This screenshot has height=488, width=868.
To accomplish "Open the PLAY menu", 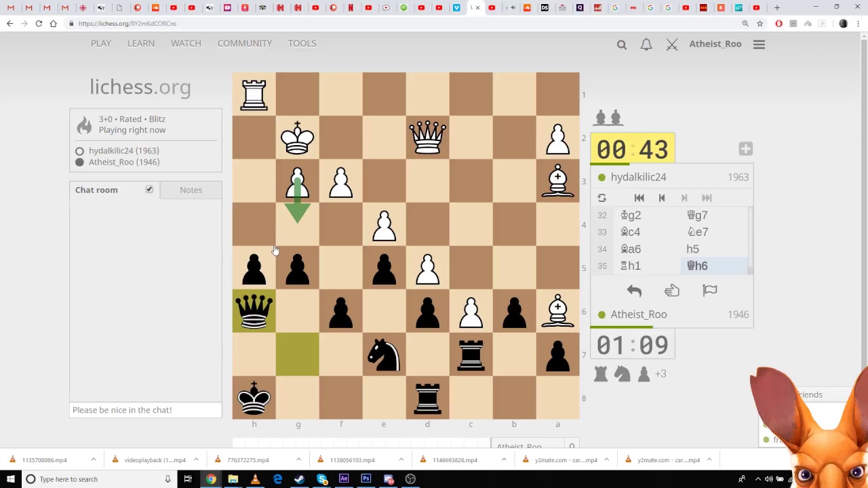I will 101,43.
